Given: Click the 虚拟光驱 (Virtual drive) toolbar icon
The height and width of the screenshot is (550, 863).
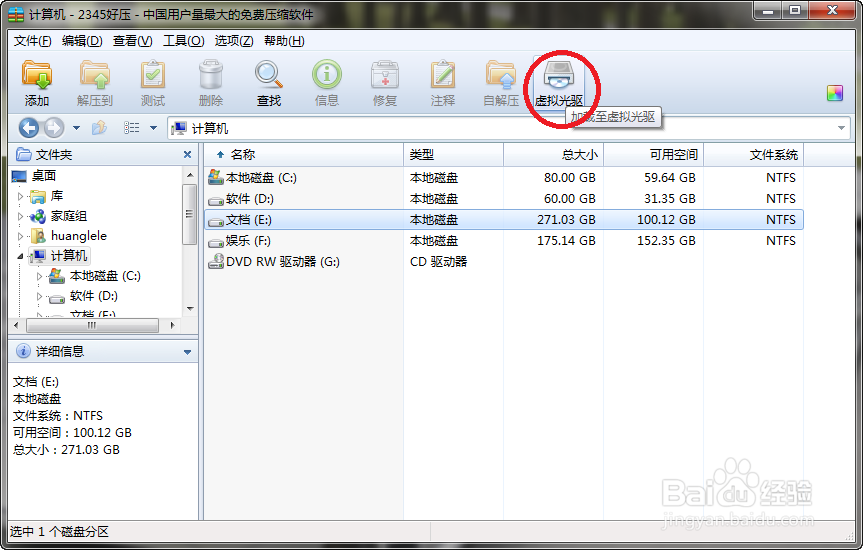Looking at the screenshot, I should point(559,83).
